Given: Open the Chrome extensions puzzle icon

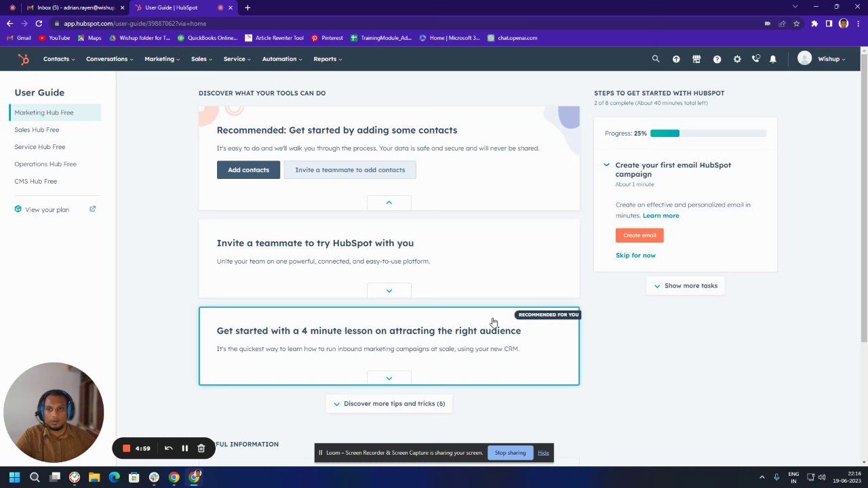Looking at the screenshot, I should [814, 23].
